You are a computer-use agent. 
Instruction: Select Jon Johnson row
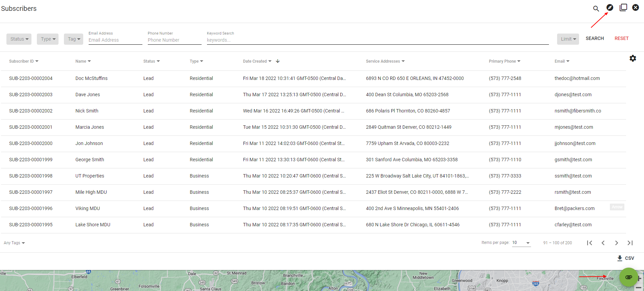(x=313, y=143)
